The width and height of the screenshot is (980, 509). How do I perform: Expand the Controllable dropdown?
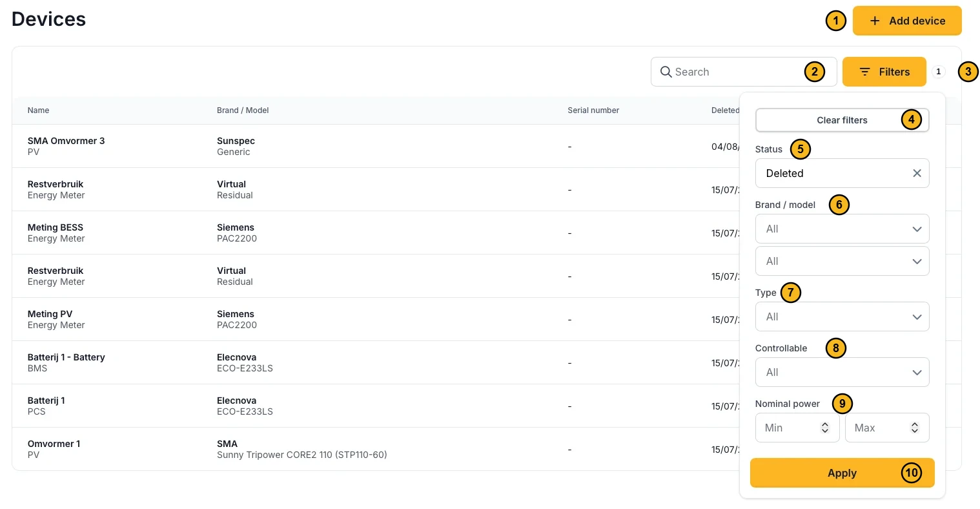click(842, 372)
